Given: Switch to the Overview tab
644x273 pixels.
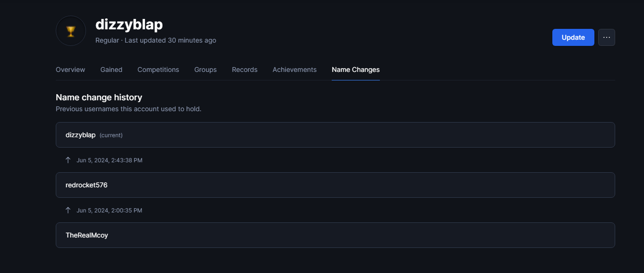Looking at the screenshot, I should 70,70.
